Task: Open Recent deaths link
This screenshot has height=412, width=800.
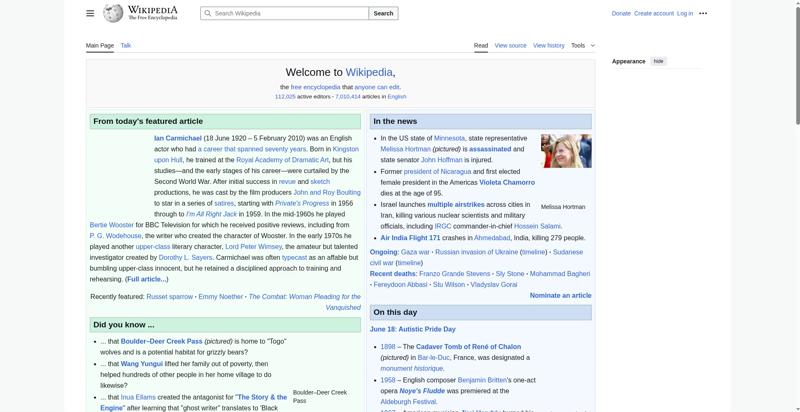Action: 393,274
